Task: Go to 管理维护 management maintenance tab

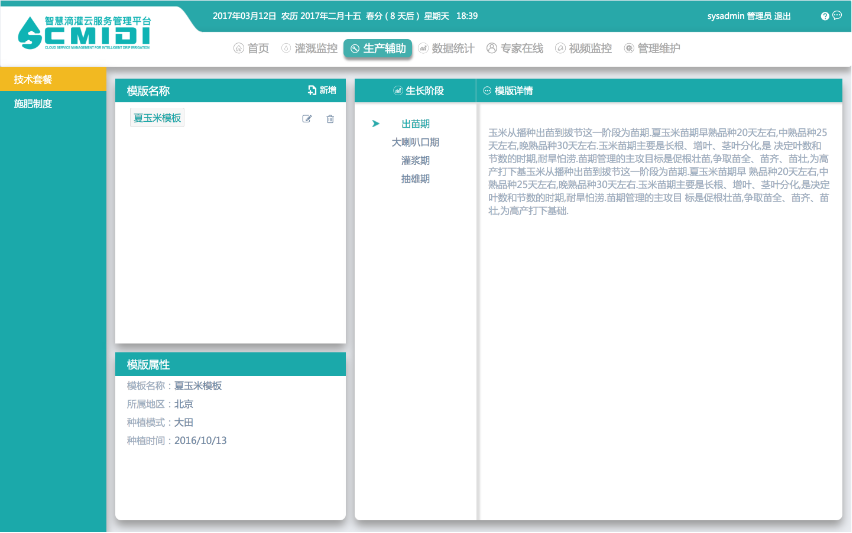Action: tap(651, 48)
